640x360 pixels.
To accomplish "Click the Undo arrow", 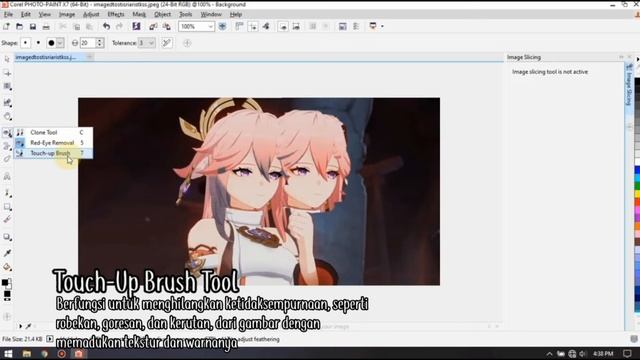I will [x=106, y=27].
